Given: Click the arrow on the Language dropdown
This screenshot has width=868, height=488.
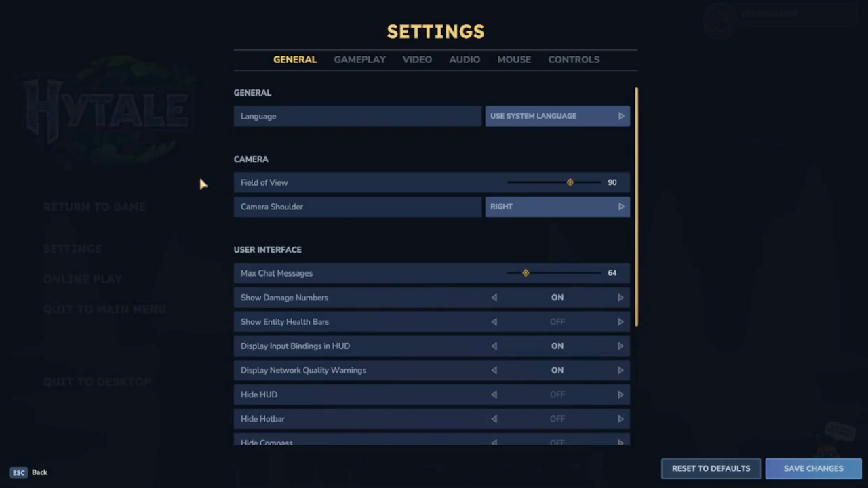Looking at the screenshot, I should click(x=621, y=116).
